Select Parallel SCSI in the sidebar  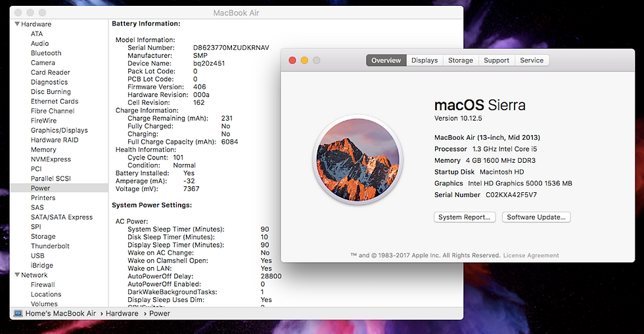coord(51,178)
